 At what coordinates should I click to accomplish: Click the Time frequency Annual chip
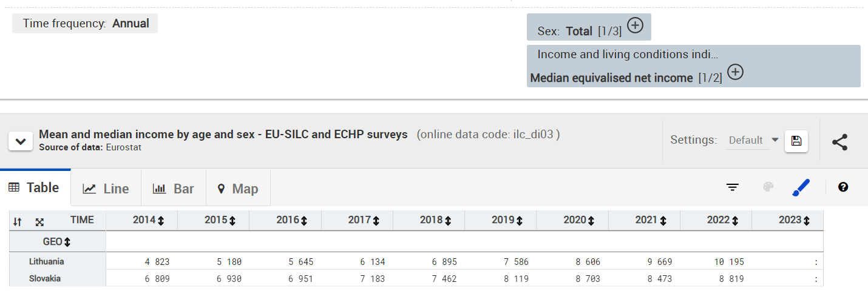[x=85, y=24]
